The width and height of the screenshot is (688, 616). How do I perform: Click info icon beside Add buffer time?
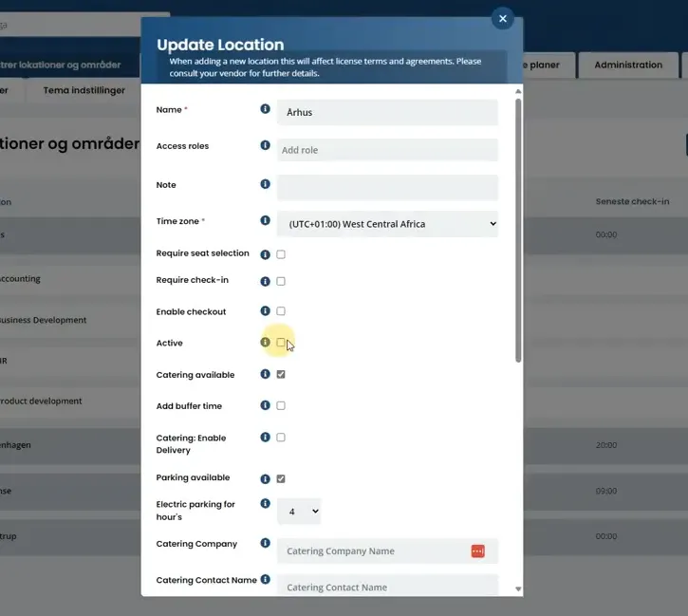point(265,405)
